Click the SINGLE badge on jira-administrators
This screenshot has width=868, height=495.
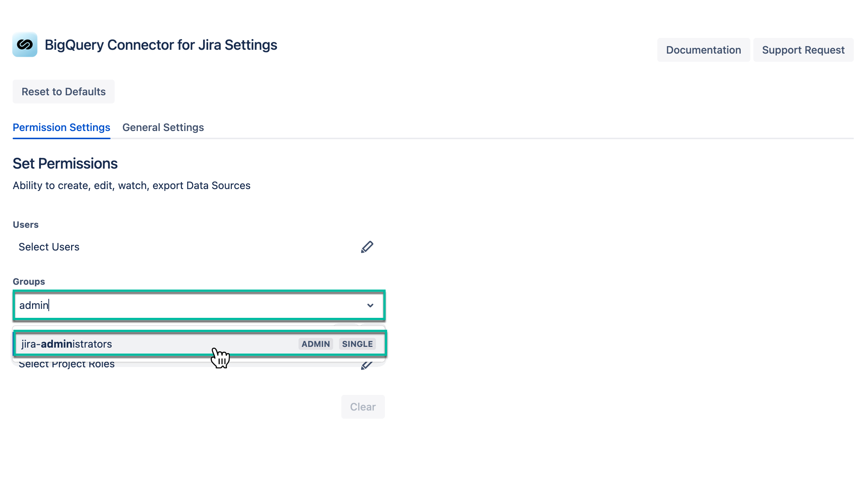357,344
